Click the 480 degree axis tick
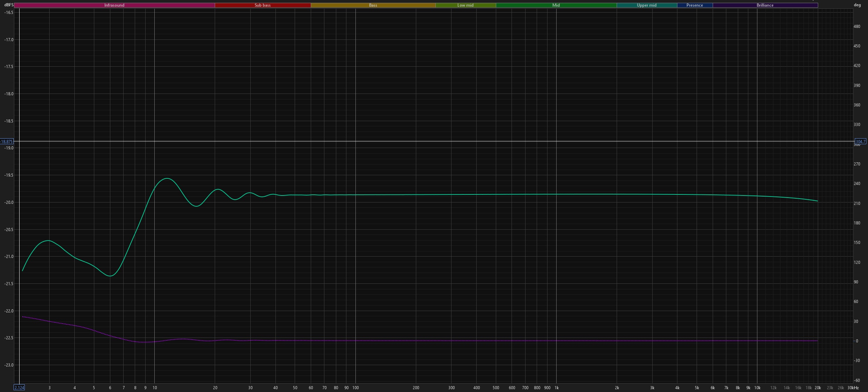Viewport: 868px width, 392px height. pos(857,27)
